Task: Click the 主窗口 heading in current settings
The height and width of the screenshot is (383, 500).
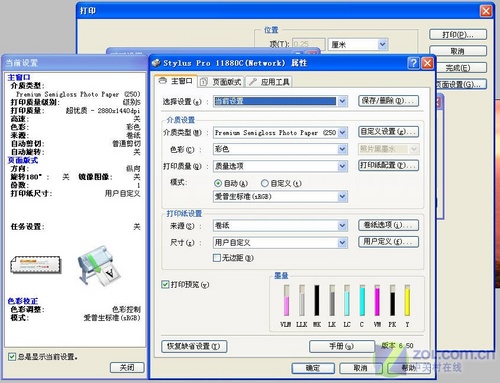Action: [x=19, y=77]
